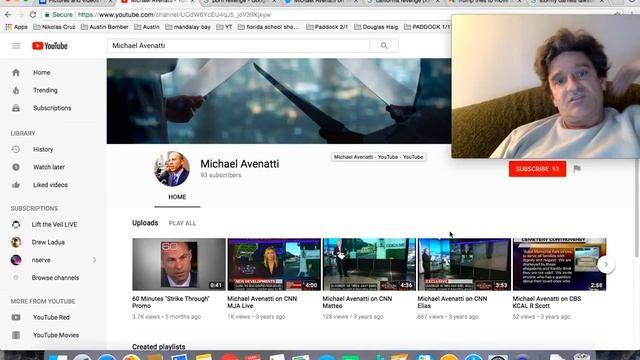Image resolution: width=640 pixels, height=360 pixels.
Task: Click the red SUBSCRIBE button
Action: [x=537, y=169]
